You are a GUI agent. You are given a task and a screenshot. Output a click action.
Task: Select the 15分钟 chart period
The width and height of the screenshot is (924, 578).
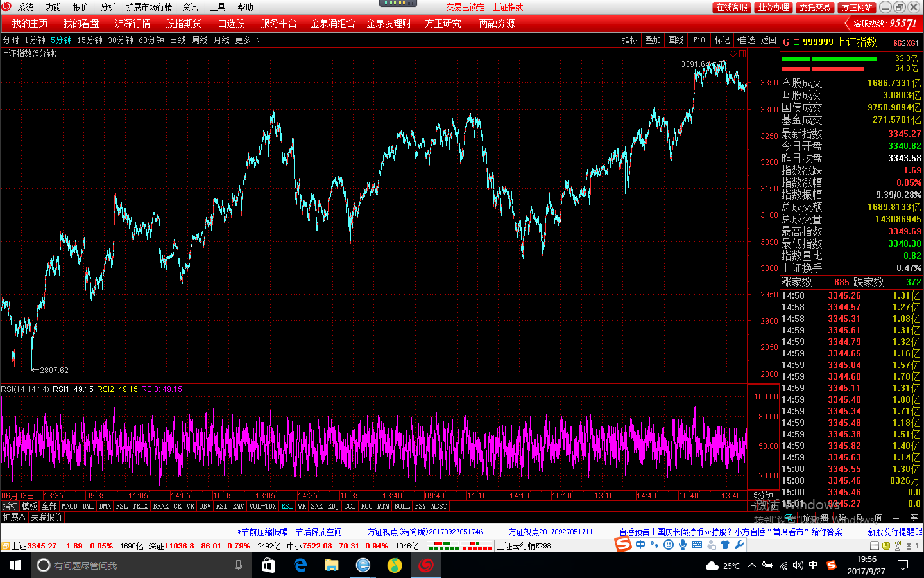tap(90, 40)
